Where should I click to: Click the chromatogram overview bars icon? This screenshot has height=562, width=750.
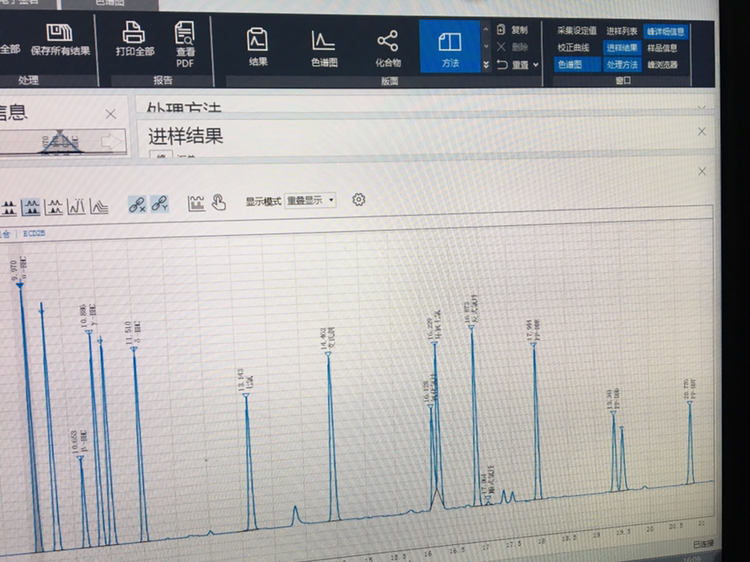[196, 203]
